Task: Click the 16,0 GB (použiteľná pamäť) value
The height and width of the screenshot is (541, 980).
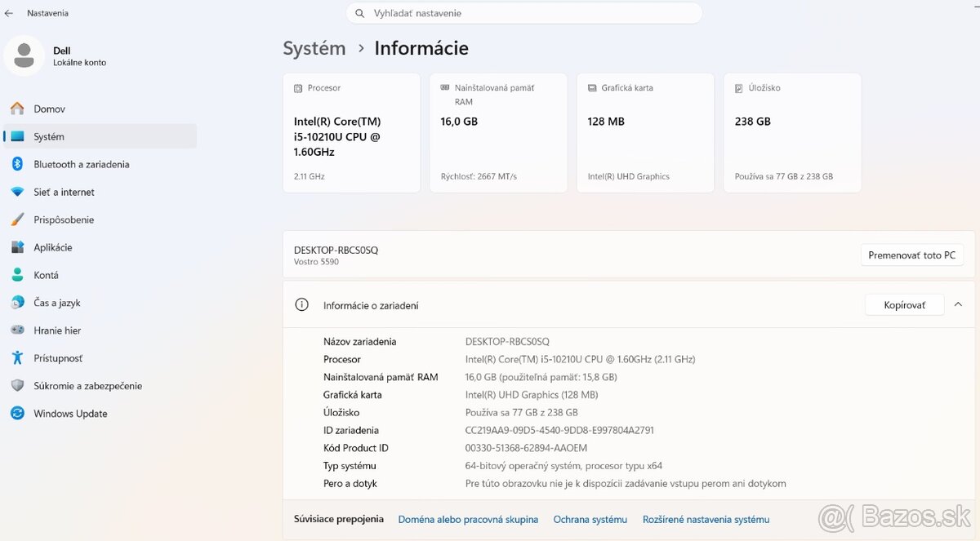Action: pos(541,377)
